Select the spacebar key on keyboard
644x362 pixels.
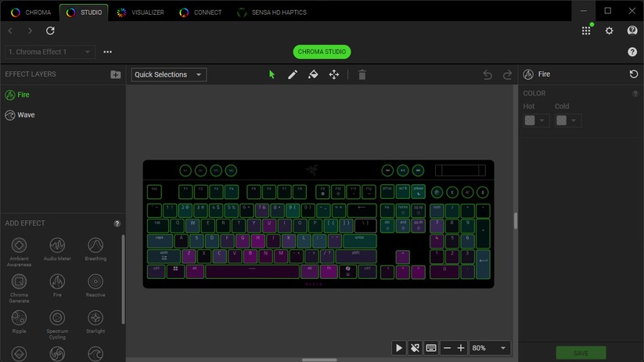[252, 271]
